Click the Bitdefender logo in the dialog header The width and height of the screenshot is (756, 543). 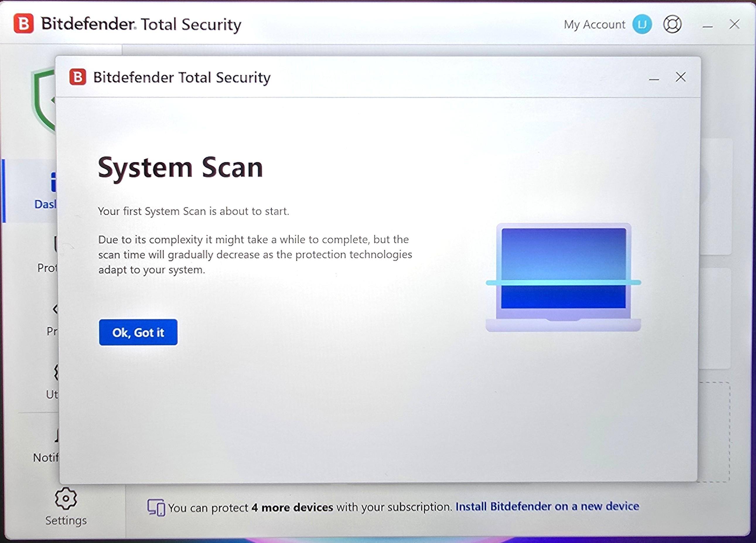coord(77,77)
